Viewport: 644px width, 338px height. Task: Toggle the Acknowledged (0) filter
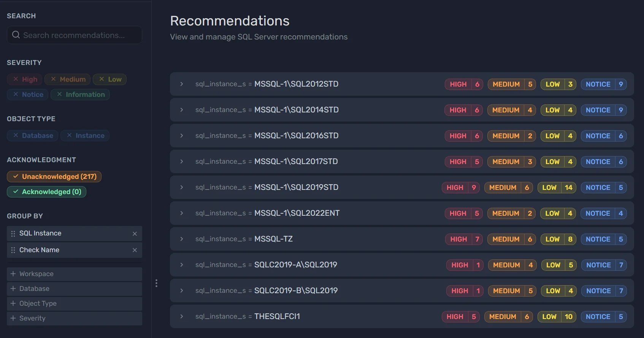point(46,192)
